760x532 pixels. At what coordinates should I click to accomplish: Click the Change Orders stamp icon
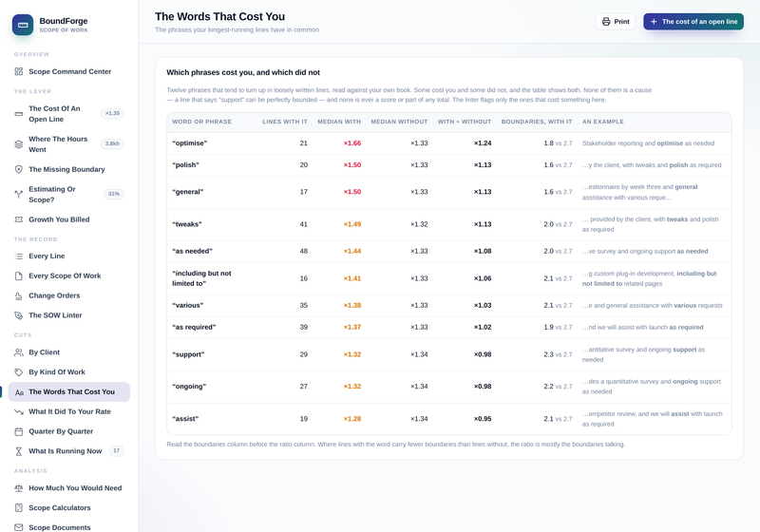18,295
